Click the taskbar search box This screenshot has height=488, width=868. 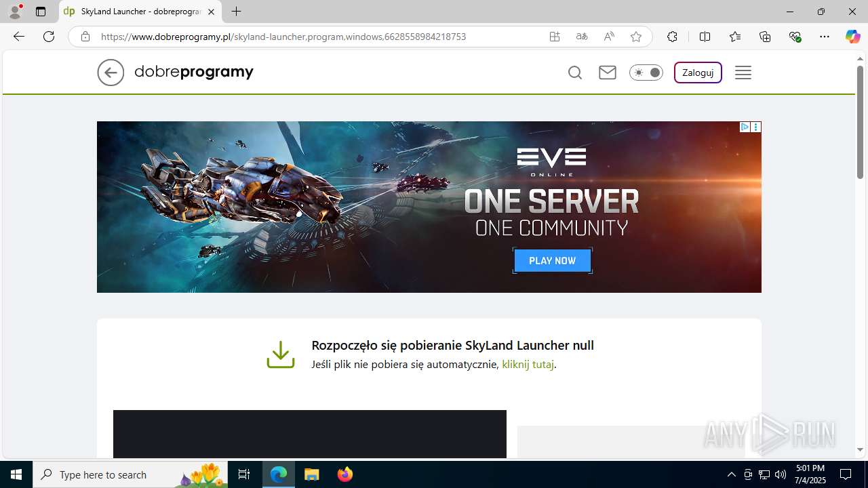click(x=131, y=474)
